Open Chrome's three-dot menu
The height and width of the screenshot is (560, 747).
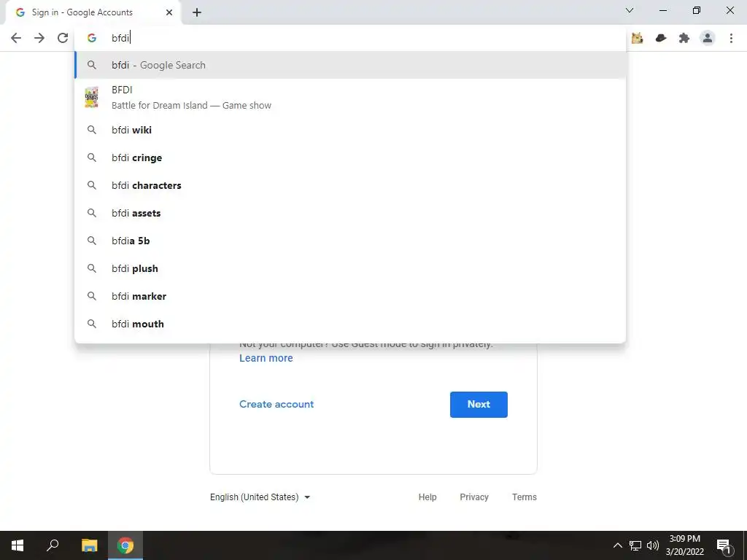pyautogui.click(x=731, y=38)
